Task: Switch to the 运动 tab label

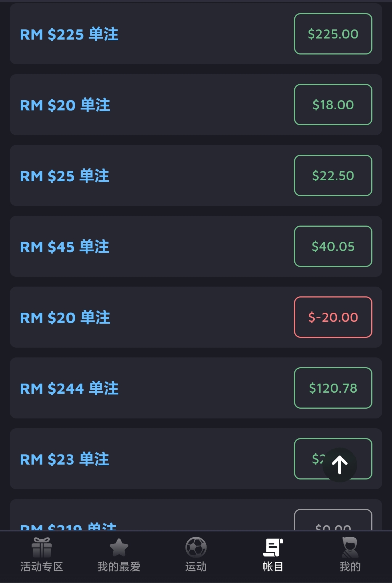Action: (196, 567)
